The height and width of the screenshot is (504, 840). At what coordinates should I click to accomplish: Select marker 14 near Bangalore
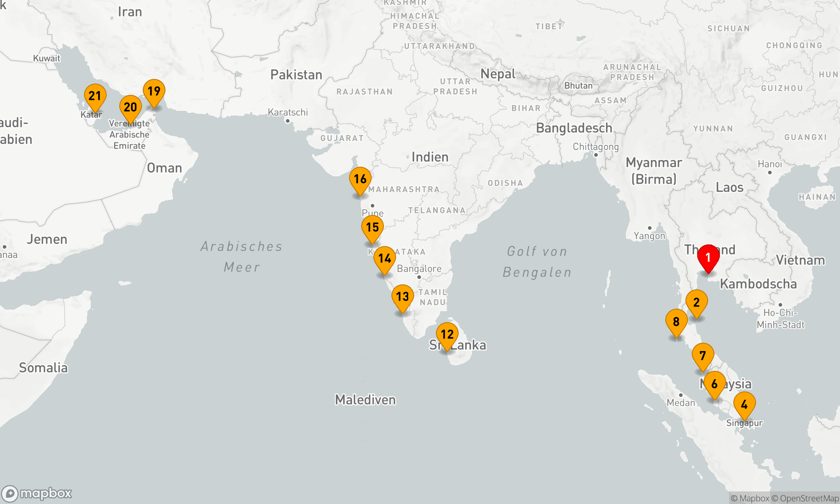385,258
